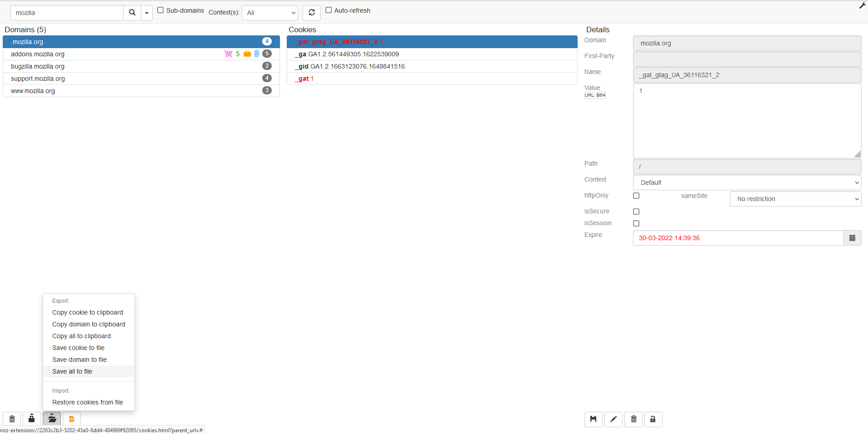This screenshot has width=868, height=434.
Task: Open the Context Default dropdown in Details
Action: click(x=747, y=182)
